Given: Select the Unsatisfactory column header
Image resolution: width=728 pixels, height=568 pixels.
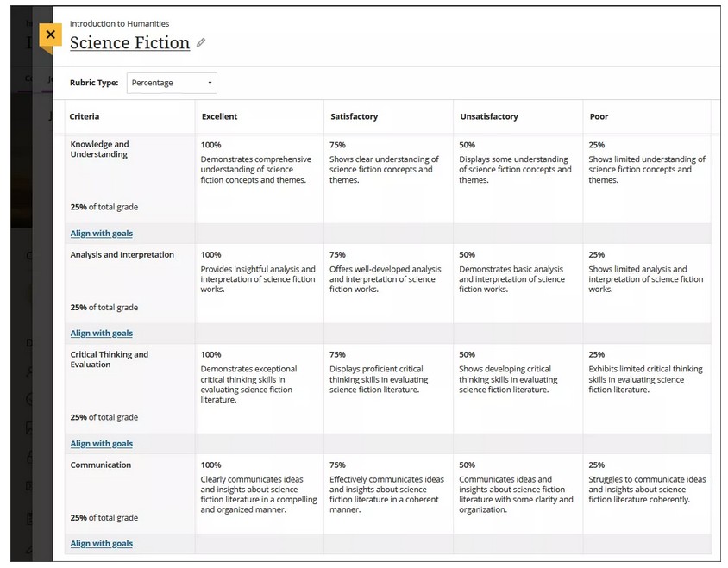Looking at the screenshot, I should click(x=489, y=116).
